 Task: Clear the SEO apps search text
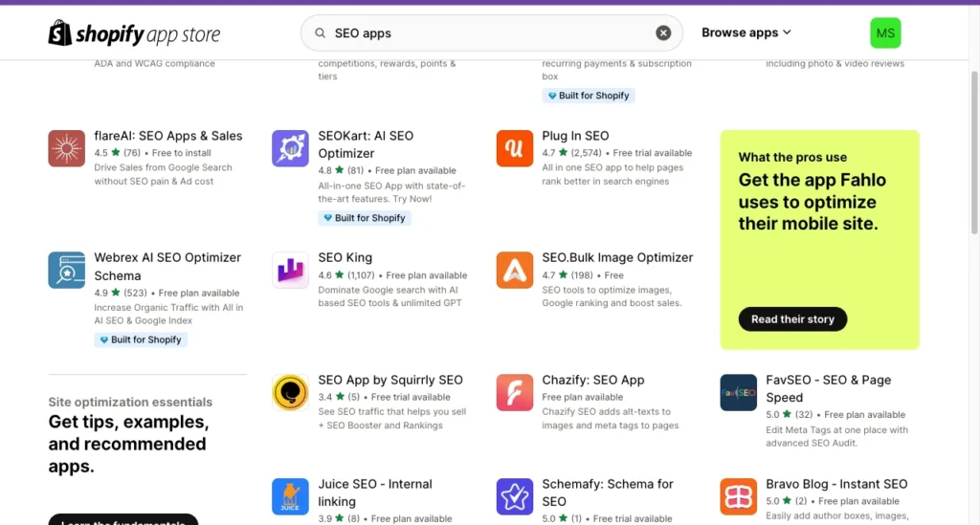click(663, 33)
